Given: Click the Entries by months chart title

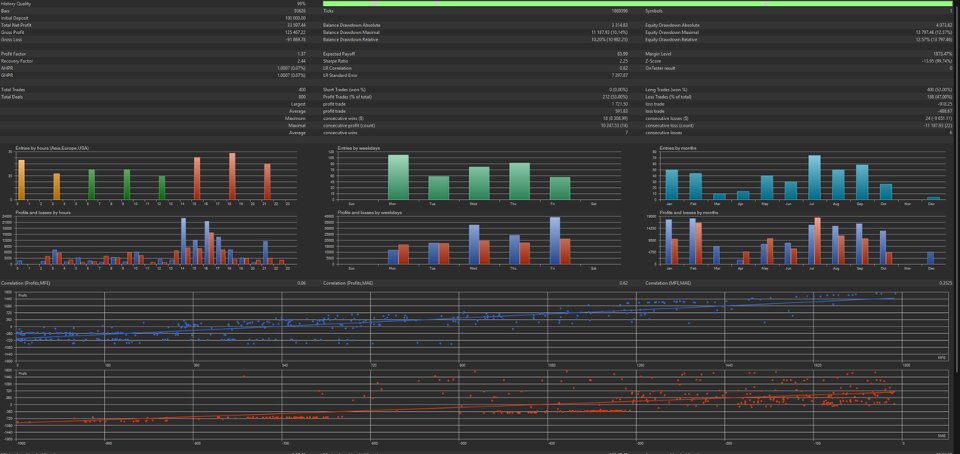Looking at the screenshot, I should click(676, 148).
